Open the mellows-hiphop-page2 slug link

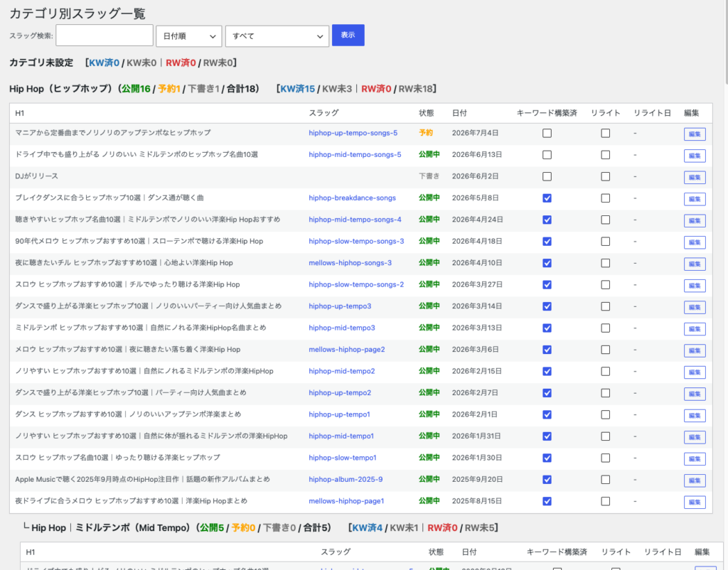(x=347, y=350)
